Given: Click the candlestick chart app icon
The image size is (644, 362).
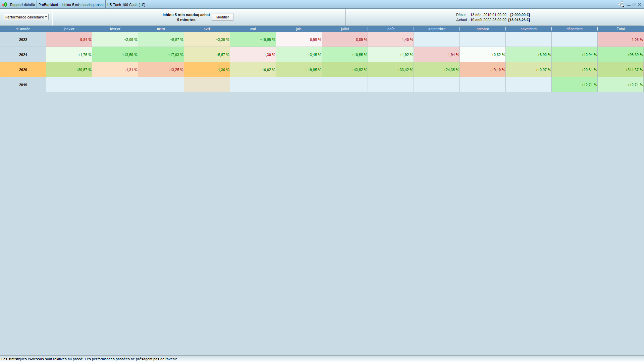Looking at the screenshot, I should (4, 4).
